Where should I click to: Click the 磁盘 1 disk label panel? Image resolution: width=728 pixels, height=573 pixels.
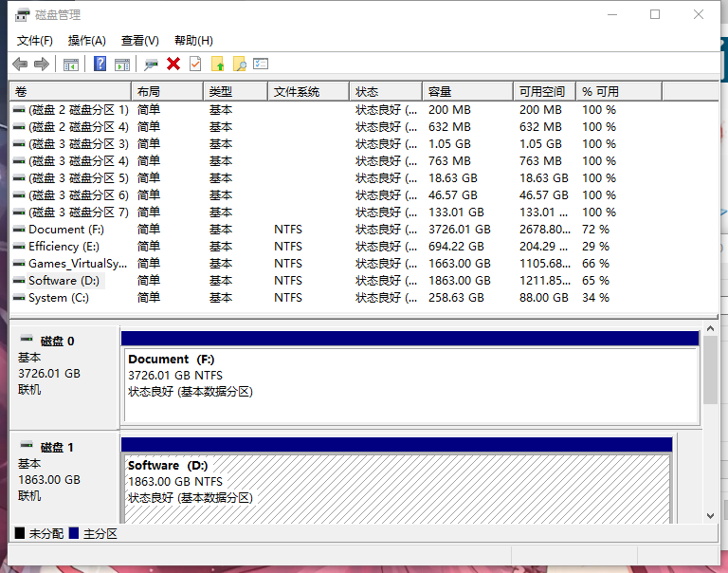(64, 478)
